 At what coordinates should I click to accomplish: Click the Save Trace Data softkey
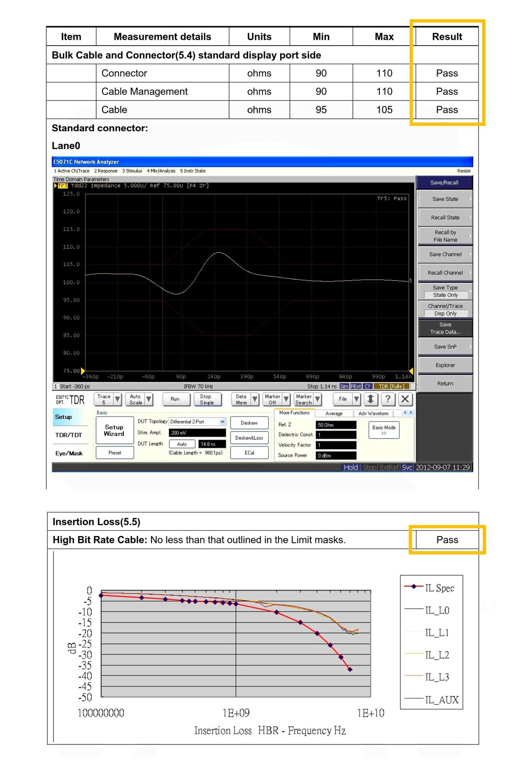pyautogui.click(x=445, y=328)
